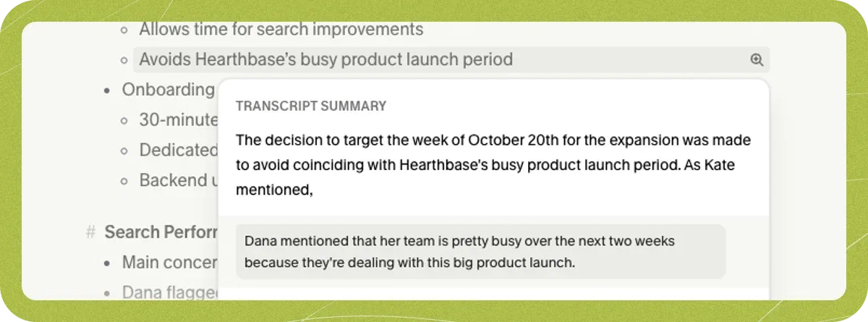868x322 pixels.
Task: Click the hollow bullet before "30-minute"
Action: pyautogui.click(x=124, y=120)
